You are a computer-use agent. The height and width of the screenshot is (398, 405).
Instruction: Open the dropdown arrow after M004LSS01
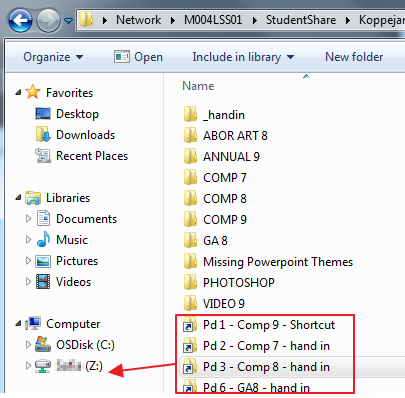255,20
